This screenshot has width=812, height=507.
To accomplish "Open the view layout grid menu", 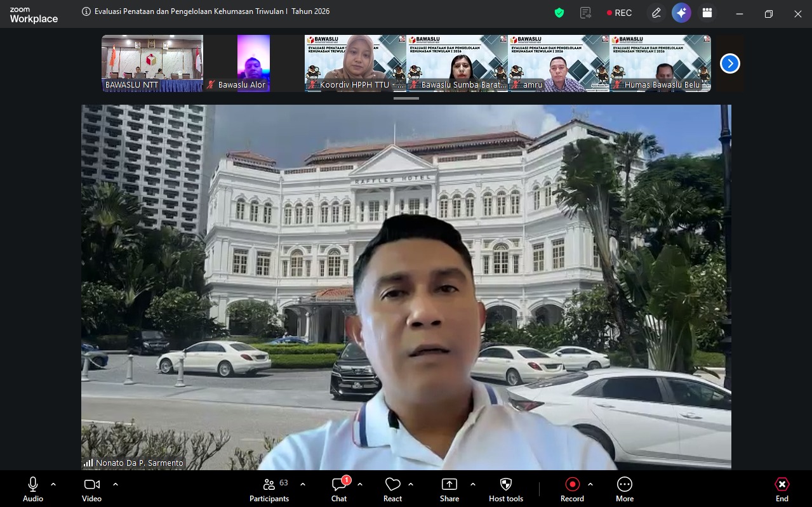I will [x=707, y=13].
